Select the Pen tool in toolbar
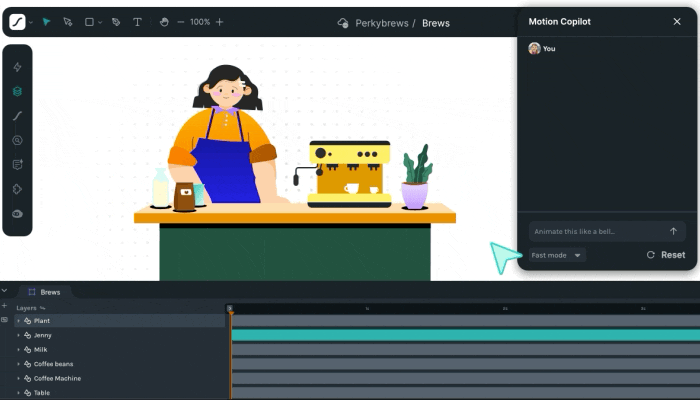This screenshot has width=700, height=400. point(115,22)
